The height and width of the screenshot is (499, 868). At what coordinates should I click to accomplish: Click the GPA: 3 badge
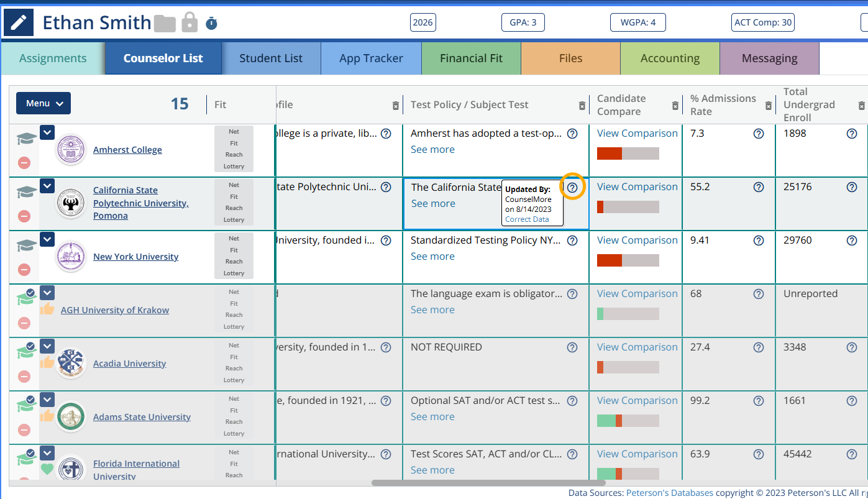523,22
